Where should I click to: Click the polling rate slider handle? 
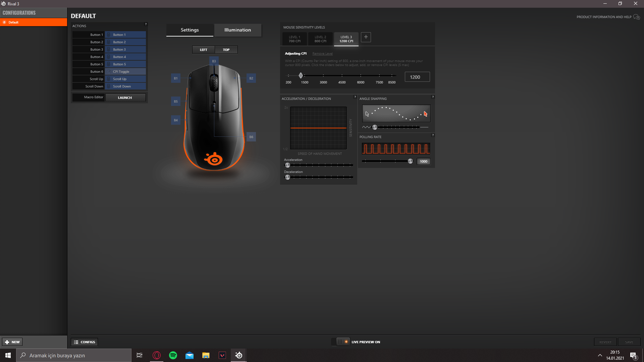point(410,161)
